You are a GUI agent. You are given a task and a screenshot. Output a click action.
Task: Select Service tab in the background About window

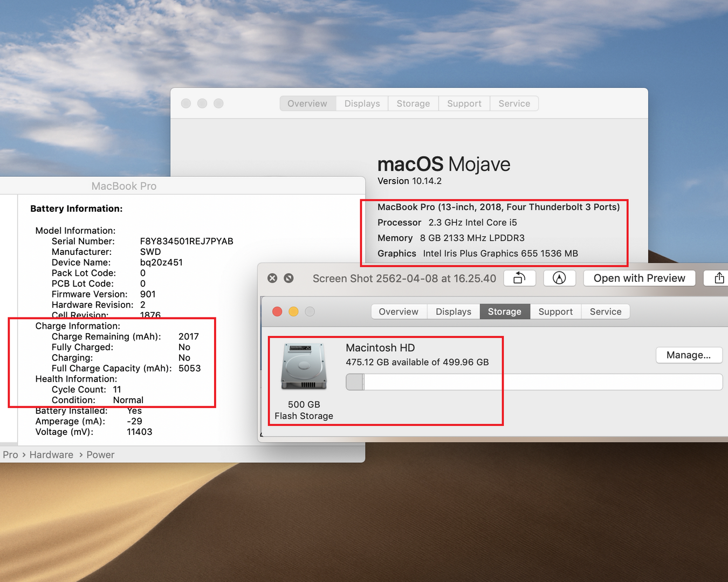pos(514,103)
